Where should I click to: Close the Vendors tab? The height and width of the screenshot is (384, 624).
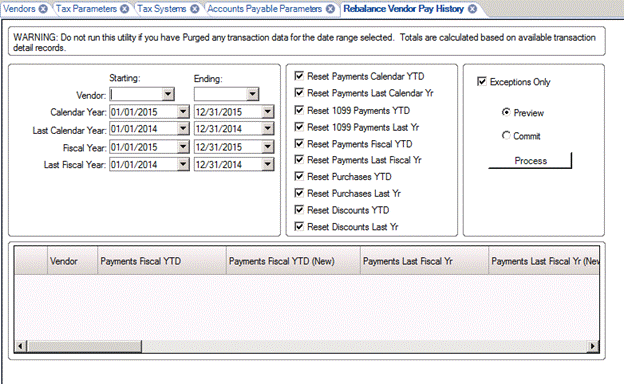(x=43, y=9)
